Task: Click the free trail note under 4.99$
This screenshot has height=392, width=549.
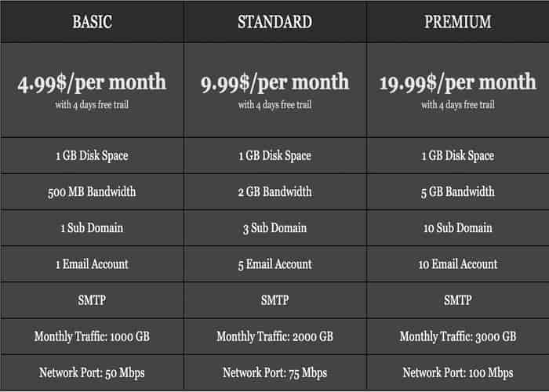Action: pos(92,104)
